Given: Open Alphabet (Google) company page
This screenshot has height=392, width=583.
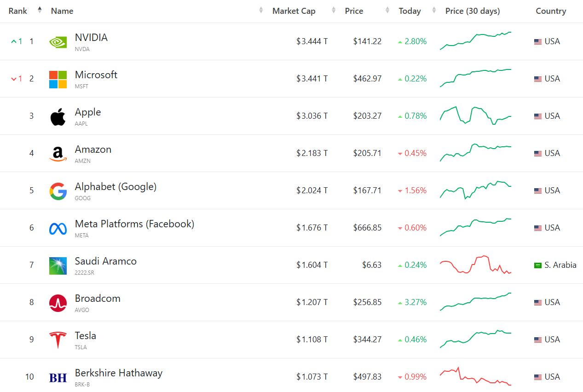Looking at the screenshot, I should coord(115,187).
